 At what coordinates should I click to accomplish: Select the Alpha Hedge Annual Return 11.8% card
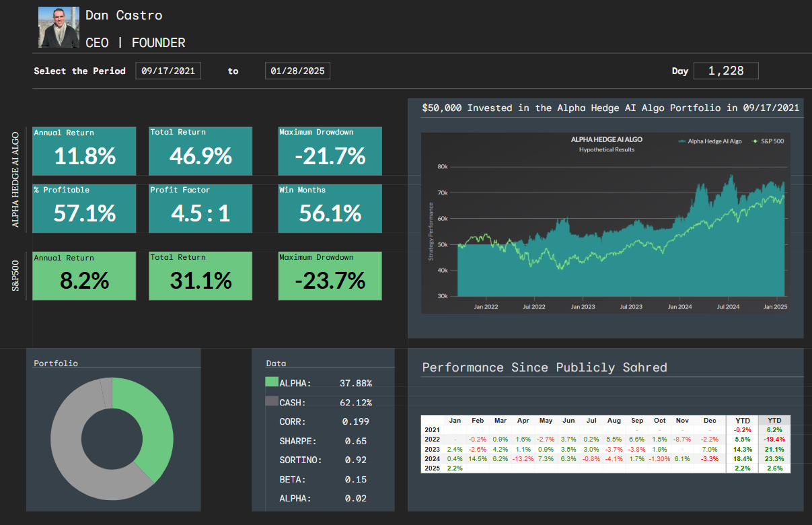pos(84,151)
